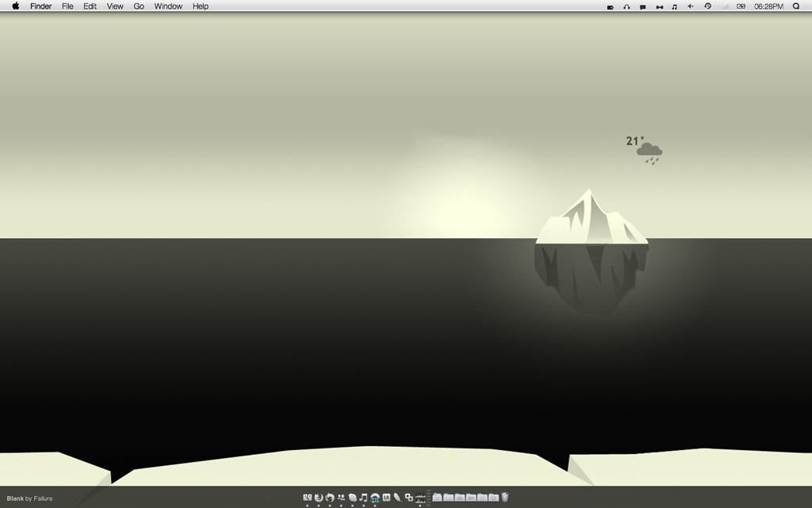Open the blob-shaped chat app in dock
Viewport: 812px width, 508px height.
click(353, 498)
